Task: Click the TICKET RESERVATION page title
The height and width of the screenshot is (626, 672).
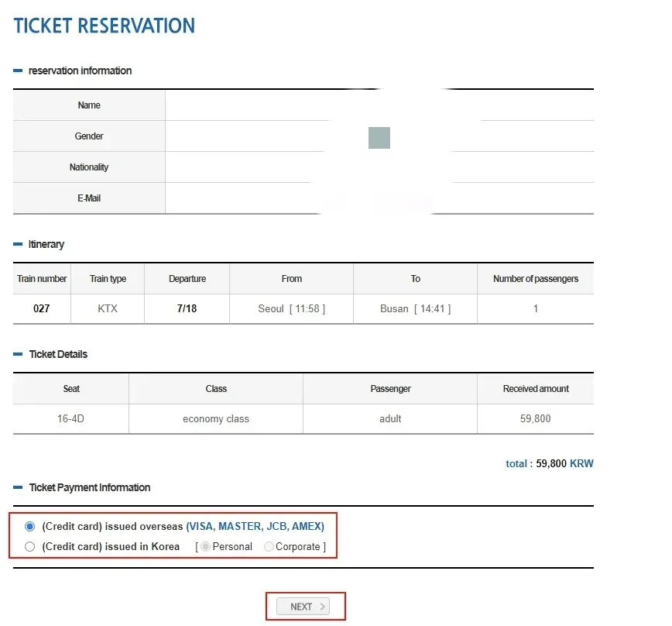Action: click(x=105, y=26)
